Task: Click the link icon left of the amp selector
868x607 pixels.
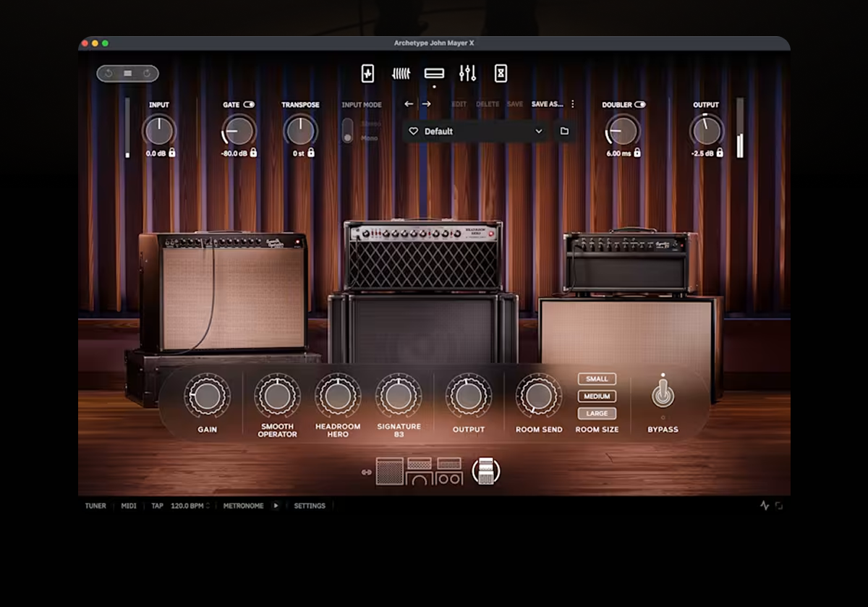Action: (366, 472)
